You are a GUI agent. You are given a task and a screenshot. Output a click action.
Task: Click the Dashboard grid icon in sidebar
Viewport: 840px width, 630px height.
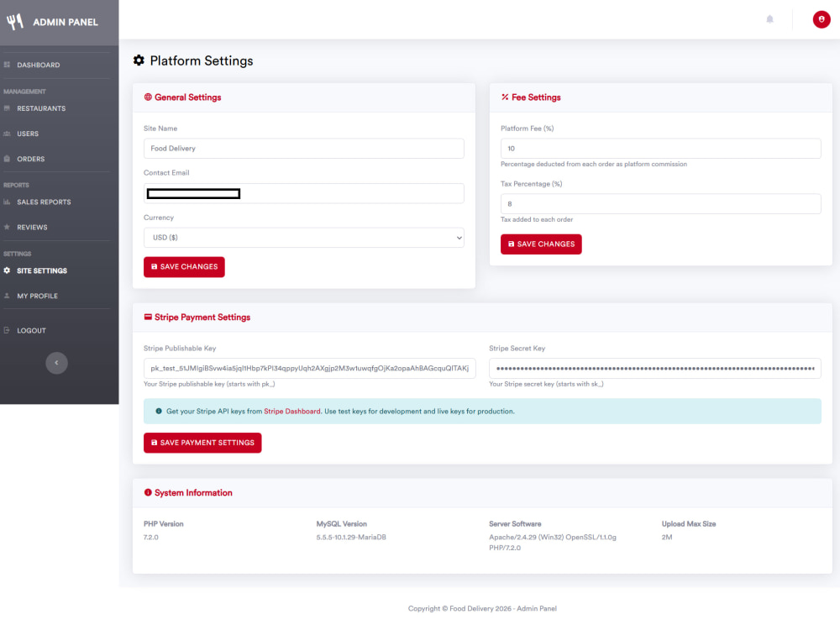coord(7,65)
